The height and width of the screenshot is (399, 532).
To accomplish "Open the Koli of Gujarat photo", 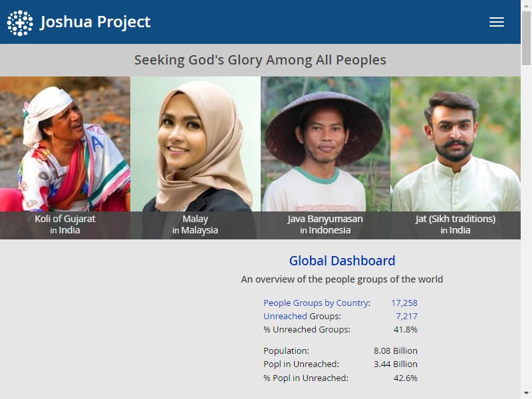I will [65, 144].
